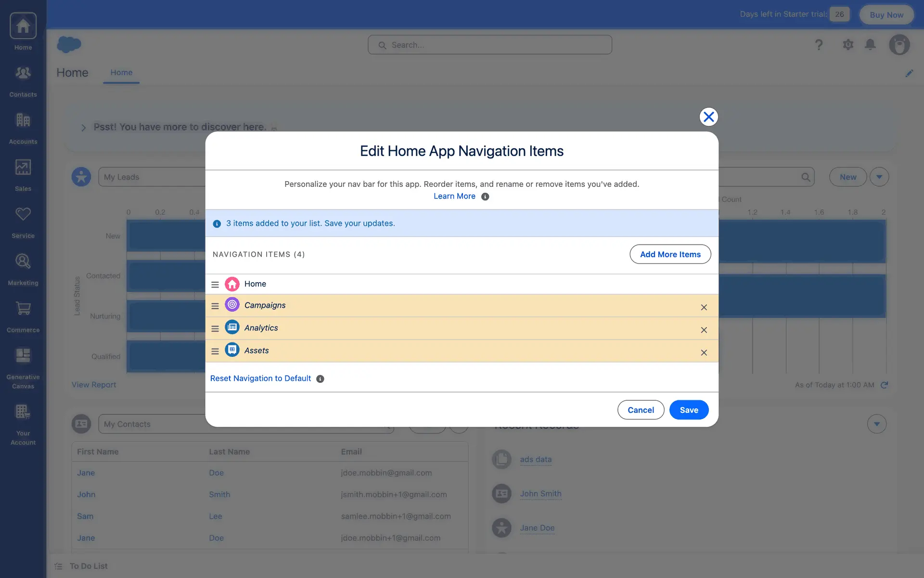Click the Contacts icon in sidebar
Viewport: 924px width, 578px height.
[23, 80]
